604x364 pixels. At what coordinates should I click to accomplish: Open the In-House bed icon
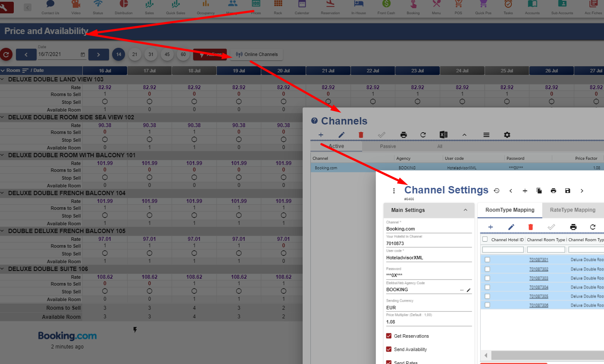pyautogui.click(x=359, y=4)
